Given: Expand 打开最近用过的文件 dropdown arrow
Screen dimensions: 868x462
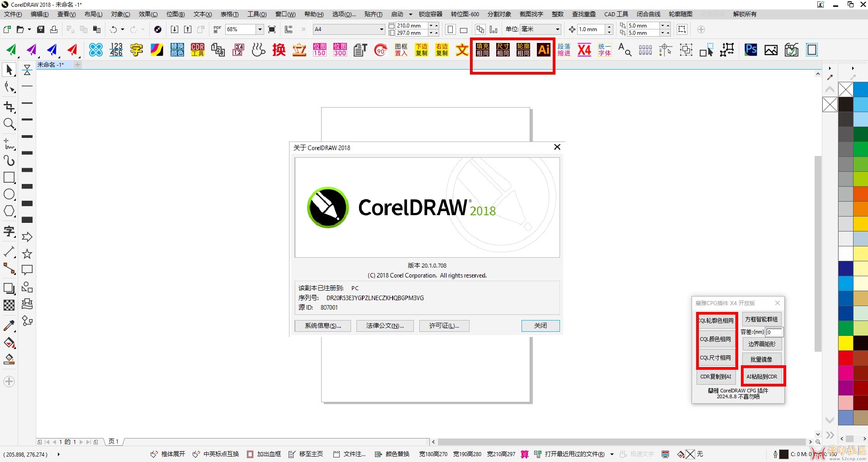Looking at the screenshot, I should point(612,454).
